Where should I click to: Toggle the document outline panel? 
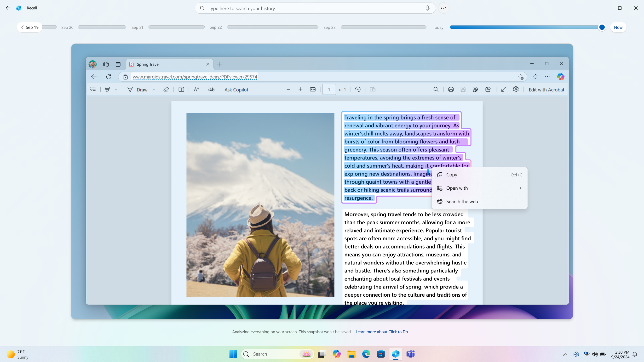pos(93,89)
